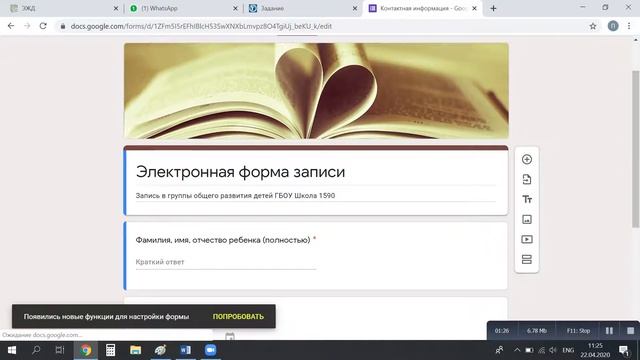Open the clock showing 11:25
640x360 pixels.
595,350
